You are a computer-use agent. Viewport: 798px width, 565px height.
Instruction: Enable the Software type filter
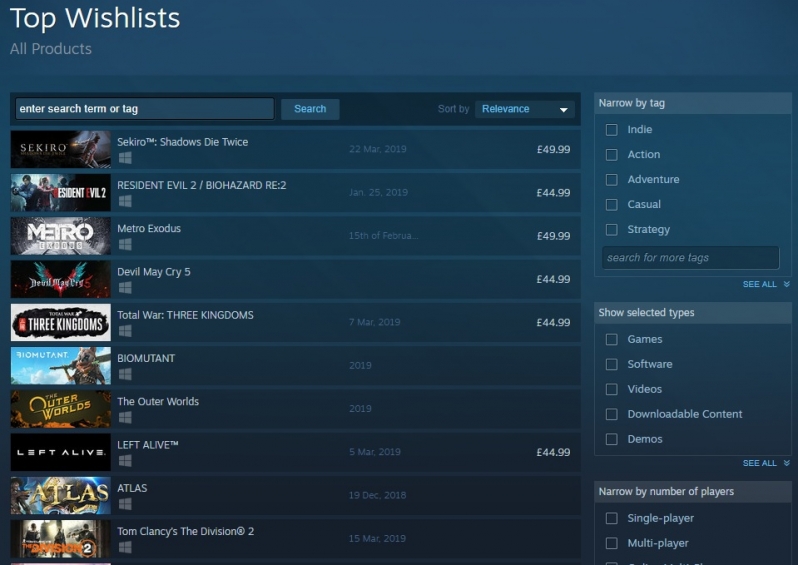612,364
